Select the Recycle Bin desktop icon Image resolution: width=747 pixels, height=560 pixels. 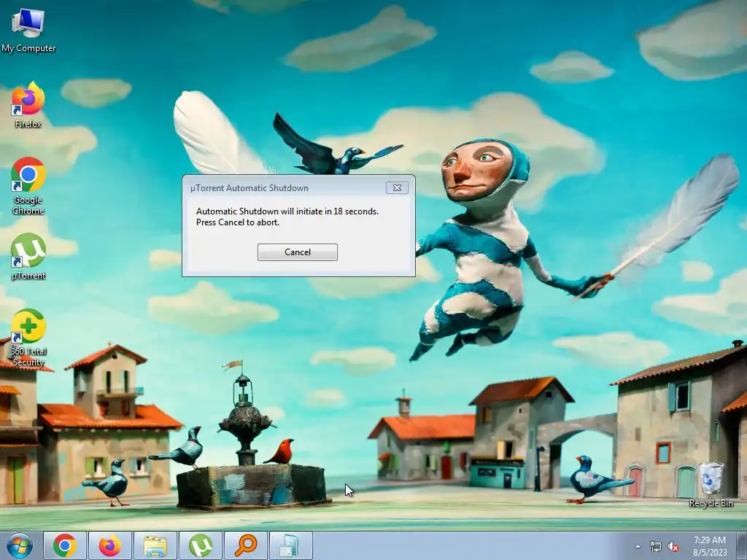(x=711, y=484)
